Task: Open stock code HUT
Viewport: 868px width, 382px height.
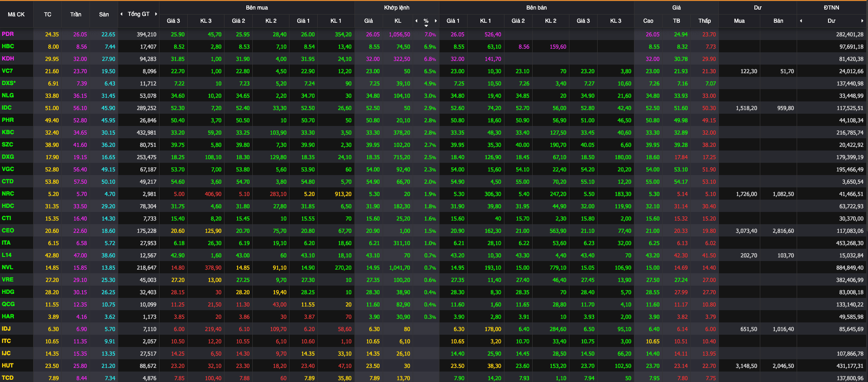Action: [8, 366]
